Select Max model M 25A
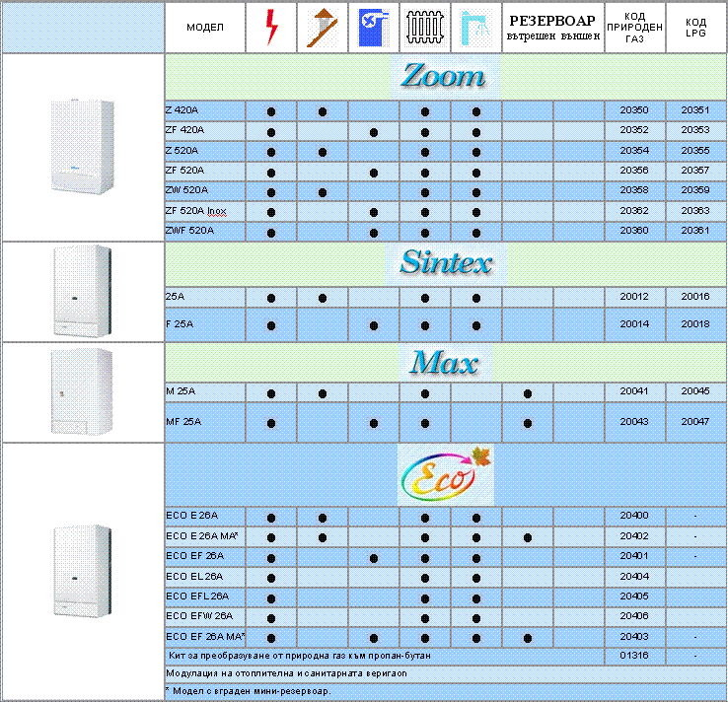728x702 pixels. coord(181,391)
